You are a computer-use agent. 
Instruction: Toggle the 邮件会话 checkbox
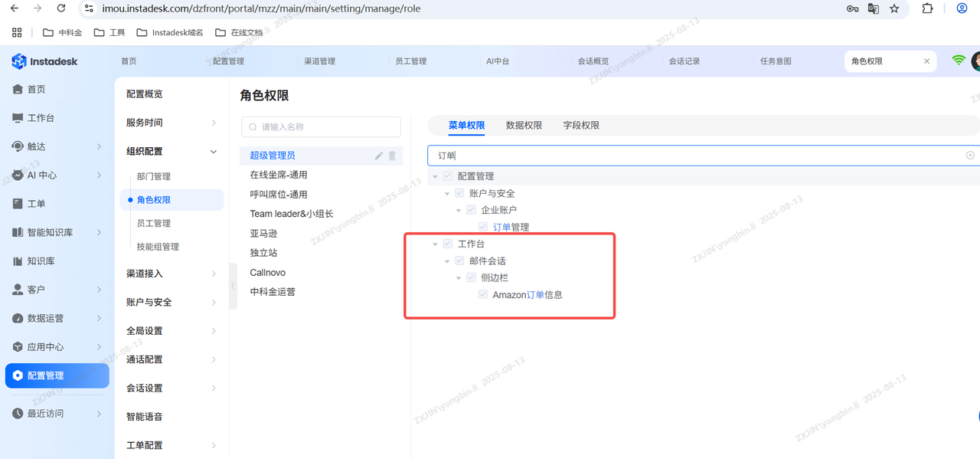[459, 261]
